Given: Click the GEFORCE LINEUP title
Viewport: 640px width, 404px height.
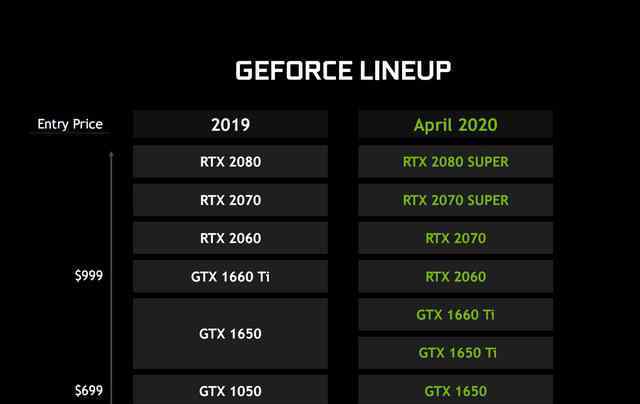Looking at the screenshot, I should [x=342, y=70].
